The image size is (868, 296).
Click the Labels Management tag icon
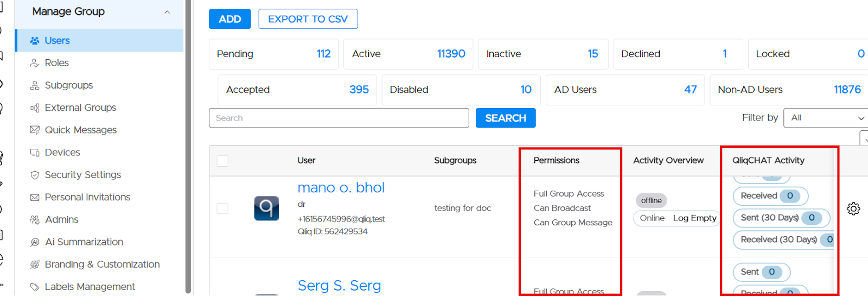[35, 287]
